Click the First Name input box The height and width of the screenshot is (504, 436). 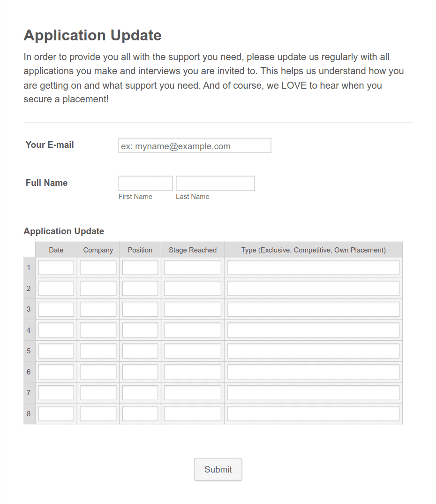[145, 183]
